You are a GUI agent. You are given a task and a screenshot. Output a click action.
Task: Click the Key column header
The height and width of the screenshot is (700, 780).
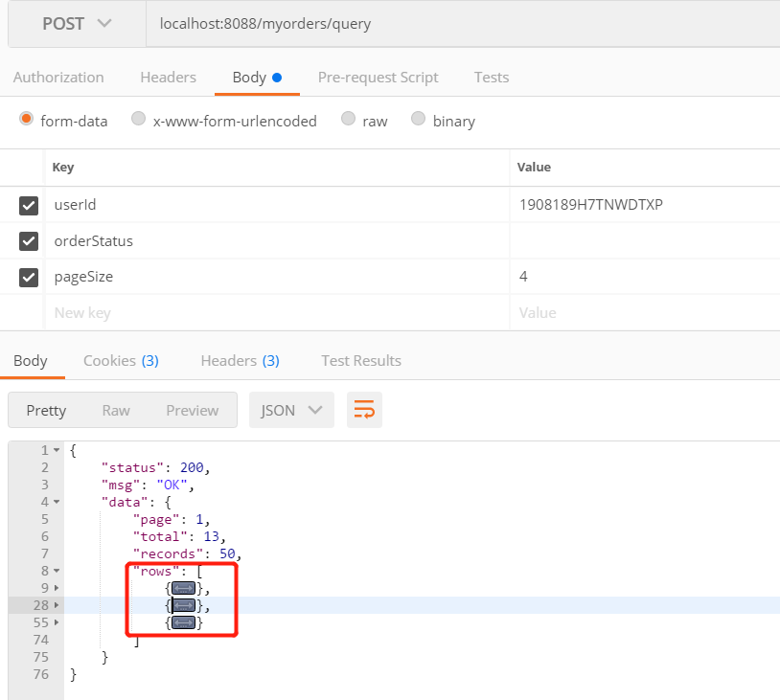point(63,168)
